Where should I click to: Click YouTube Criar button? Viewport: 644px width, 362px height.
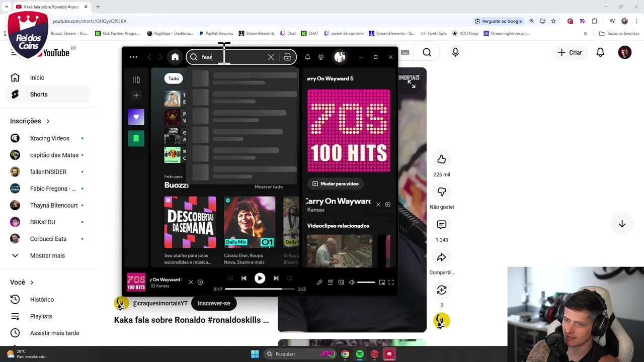(x=570, y=53)
